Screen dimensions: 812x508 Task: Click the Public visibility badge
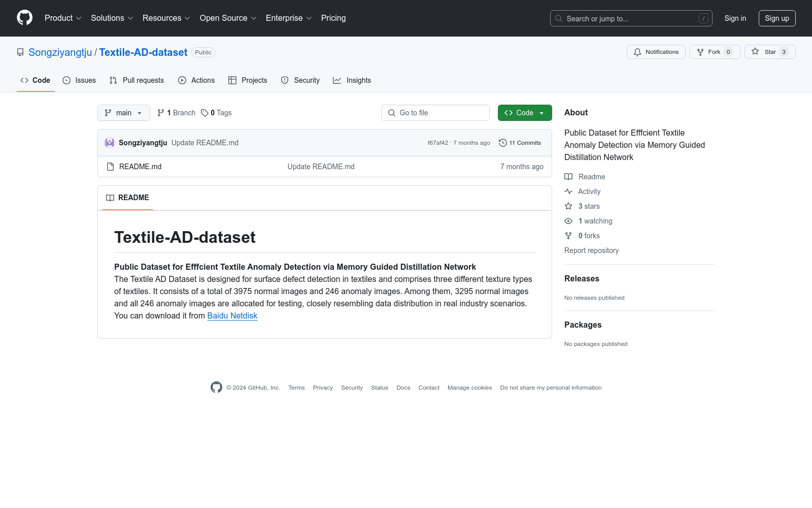[x=203, y=52]
